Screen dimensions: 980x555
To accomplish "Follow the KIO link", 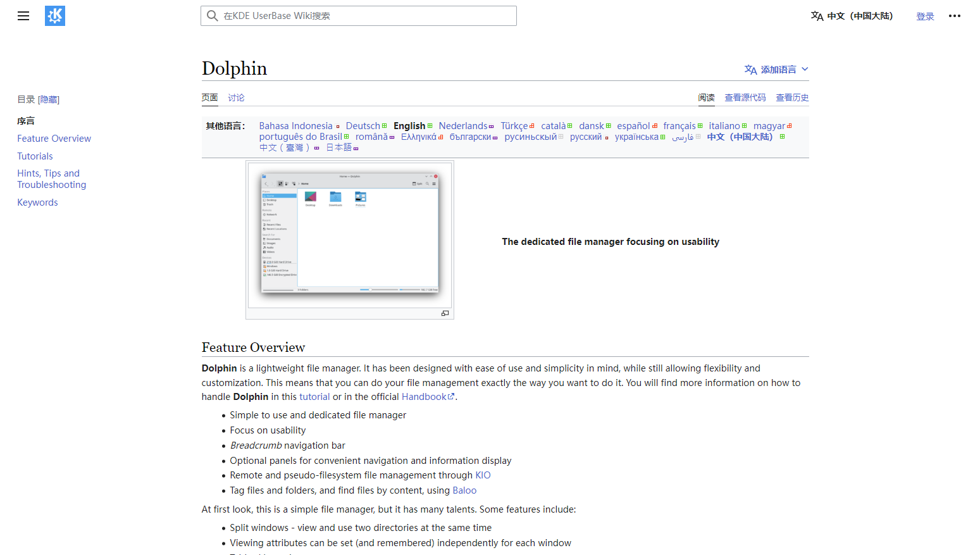I will [x=483, y=475].
